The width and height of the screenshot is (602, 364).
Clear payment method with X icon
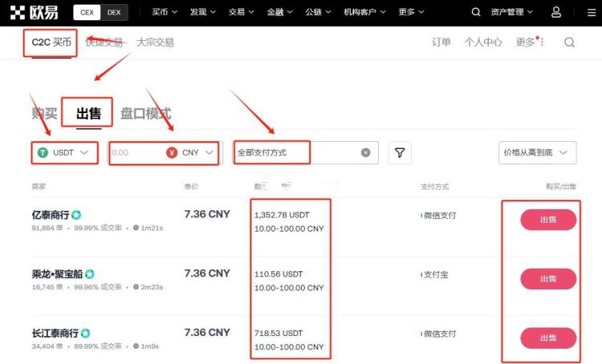click(x=365, y=152)
